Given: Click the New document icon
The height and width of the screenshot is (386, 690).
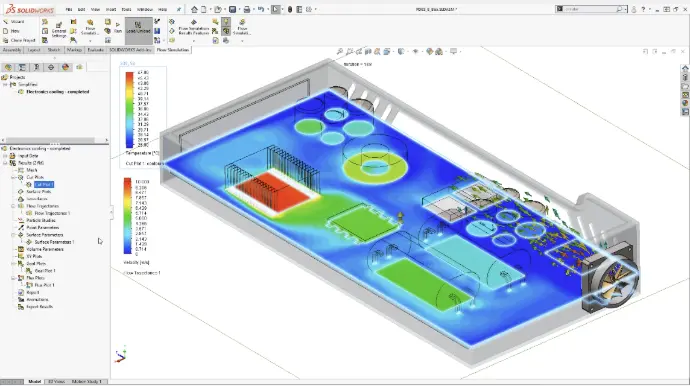Looking at the screenshot, I should click(x=204, y=9).
